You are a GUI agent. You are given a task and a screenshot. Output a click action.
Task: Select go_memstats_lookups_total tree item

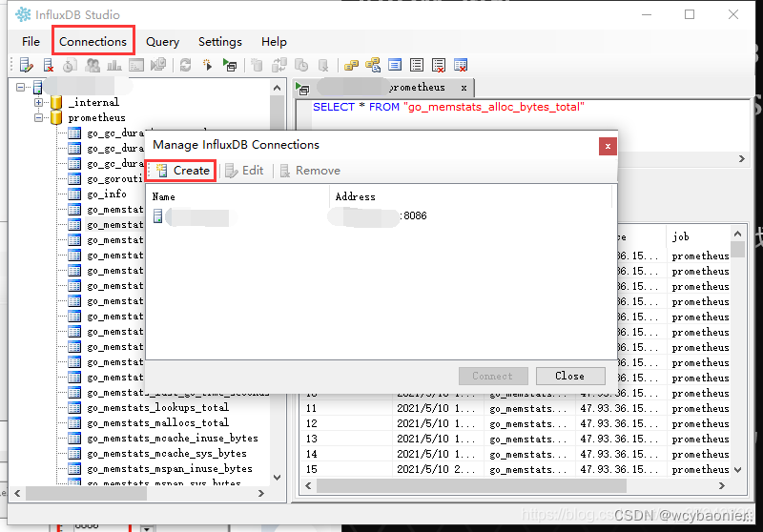point(157,407)
